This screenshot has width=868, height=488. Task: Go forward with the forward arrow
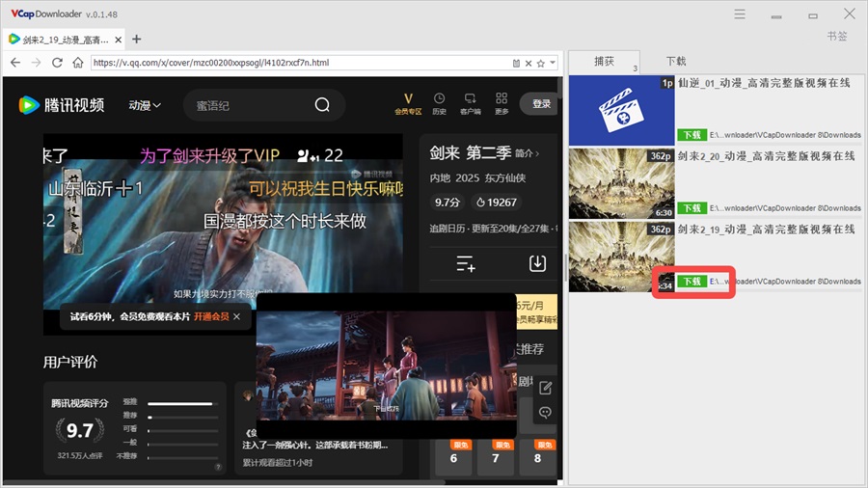pos(36,63)
